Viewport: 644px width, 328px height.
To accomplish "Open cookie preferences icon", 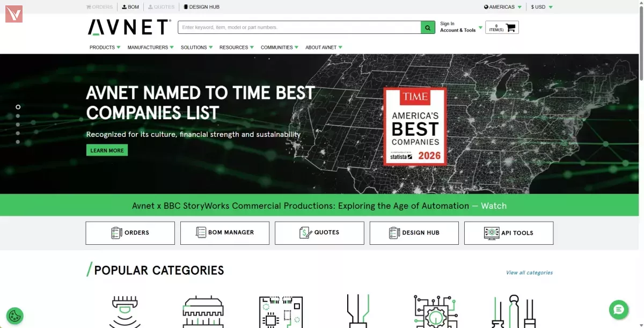I will [x=14, y=316].
